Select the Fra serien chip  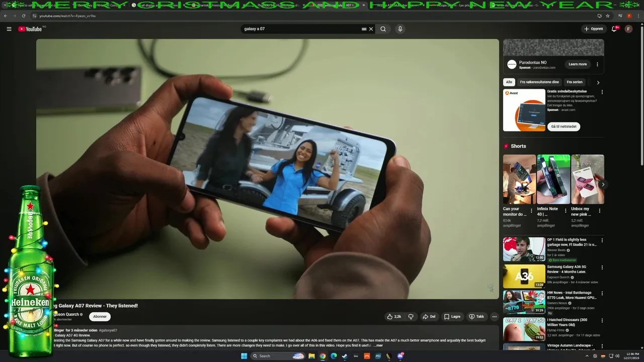coord(575,82)
